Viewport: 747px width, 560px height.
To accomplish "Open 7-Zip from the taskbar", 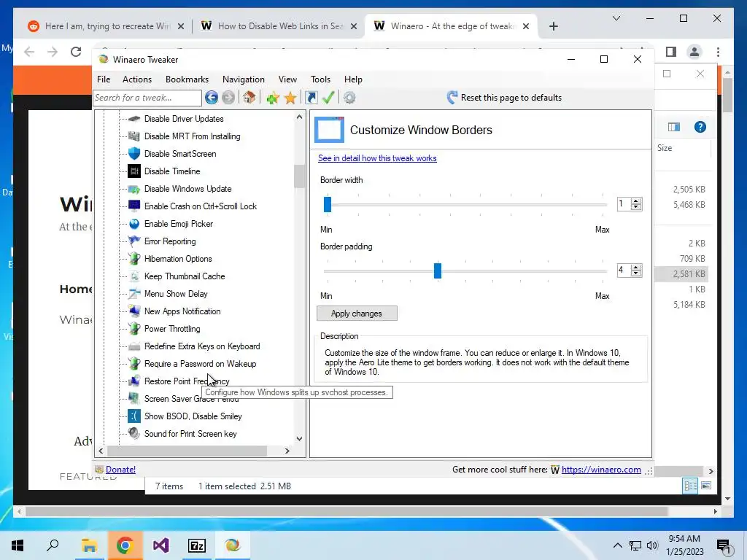I will (x=197, y=545).
